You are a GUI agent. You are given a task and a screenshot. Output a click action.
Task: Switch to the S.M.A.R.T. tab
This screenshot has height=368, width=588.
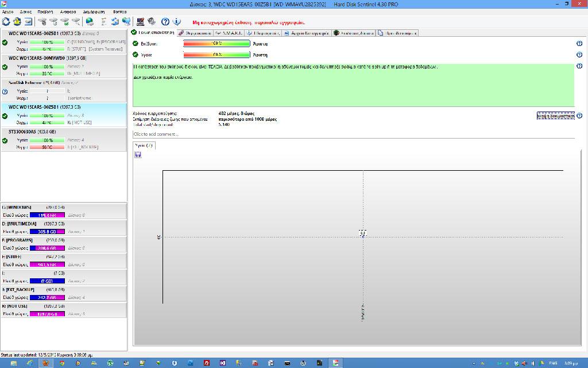point(229,33)
